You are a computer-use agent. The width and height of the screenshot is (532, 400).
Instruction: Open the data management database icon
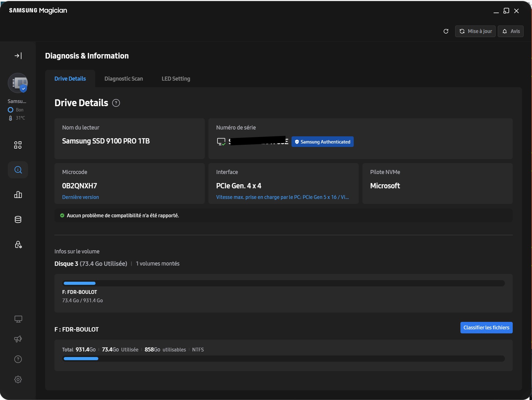tap(18, 219)
